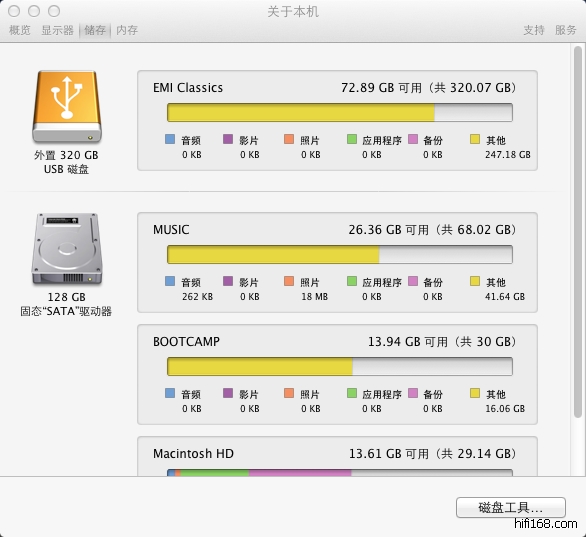Click the yellow 其他 swatch under BOOTCAMP
The height and width of the screenshot is (537, 586).
click(475, 393)
